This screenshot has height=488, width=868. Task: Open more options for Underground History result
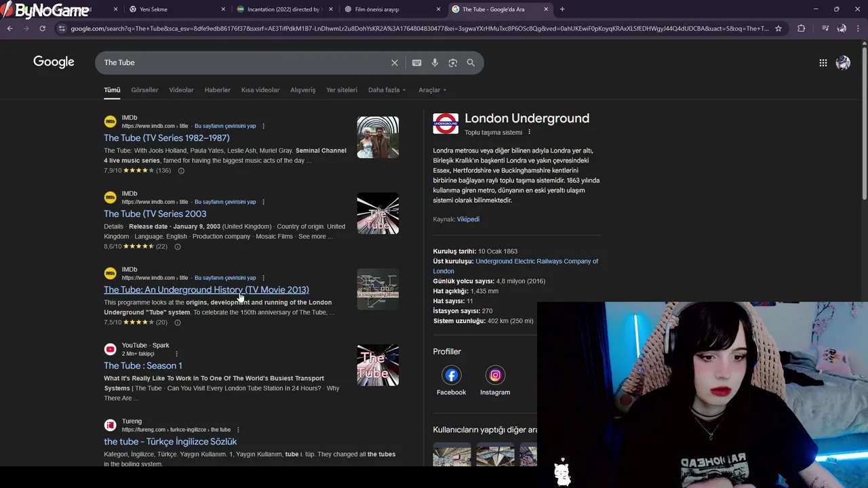click(x=263, y=278)
